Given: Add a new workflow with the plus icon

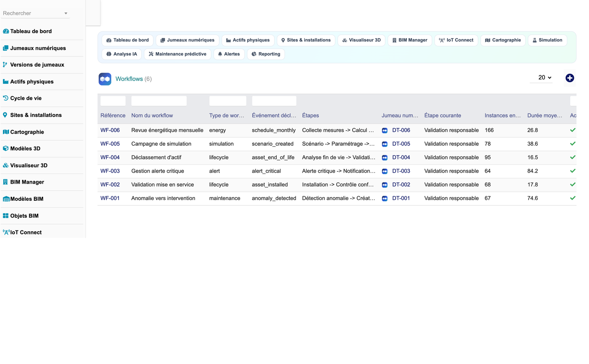Looking at the screenshot, I should 570,78.
